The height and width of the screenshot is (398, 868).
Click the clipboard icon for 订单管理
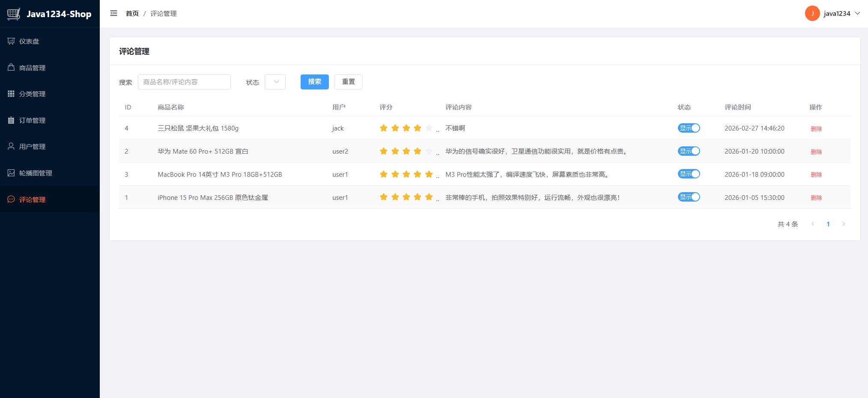point(11,120)
